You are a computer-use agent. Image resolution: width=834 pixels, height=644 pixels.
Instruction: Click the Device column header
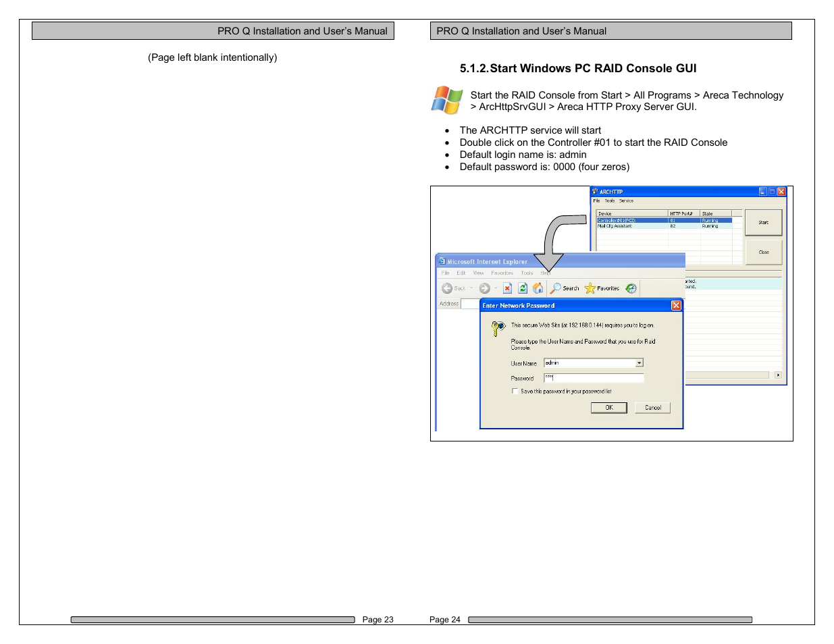click(633, 213)
